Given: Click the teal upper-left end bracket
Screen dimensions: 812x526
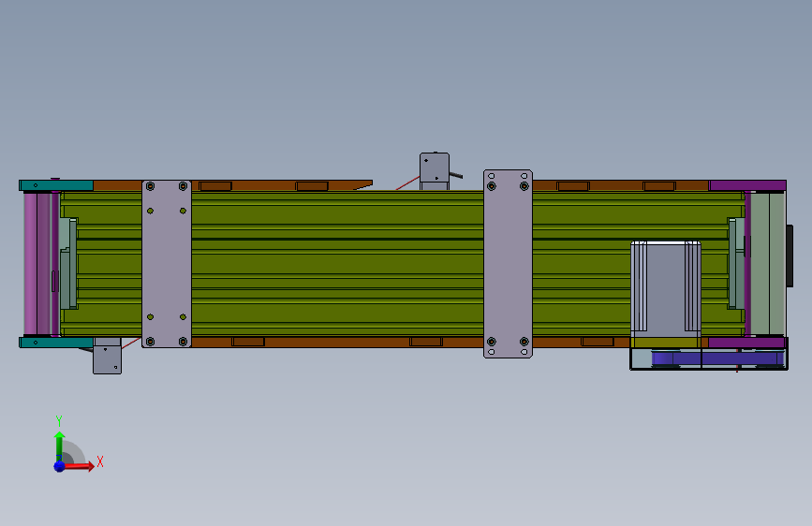Looking at the screenshot, I should coord(56,185).
